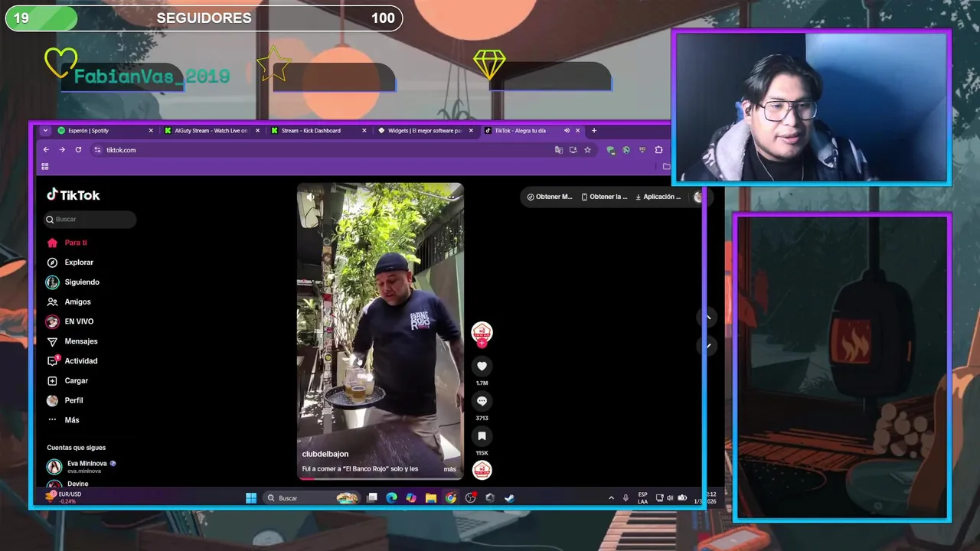Open the browser extensions puzzle icon
The width and height of the screenshot is (980, 551).
[x=658, y=150]
